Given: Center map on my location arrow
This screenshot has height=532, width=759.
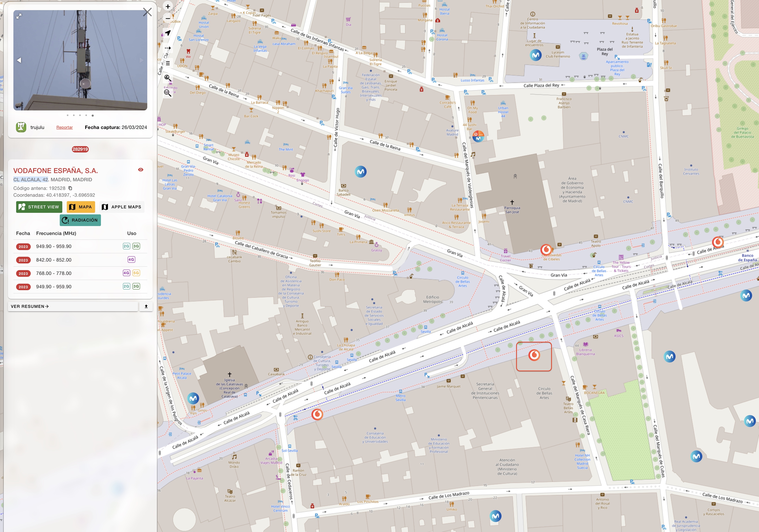Looking at the screenshot, I should (168, 33).
